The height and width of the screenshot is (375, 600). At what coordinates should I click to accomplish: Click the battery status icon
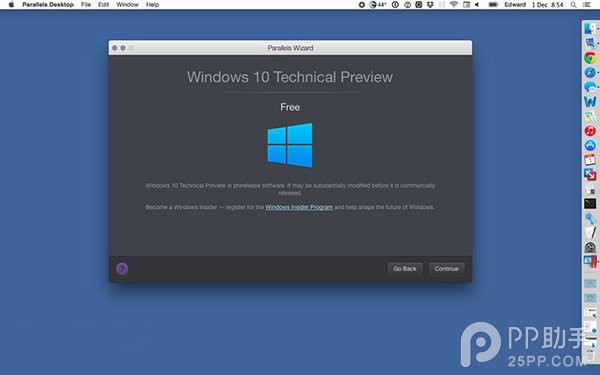493,5
